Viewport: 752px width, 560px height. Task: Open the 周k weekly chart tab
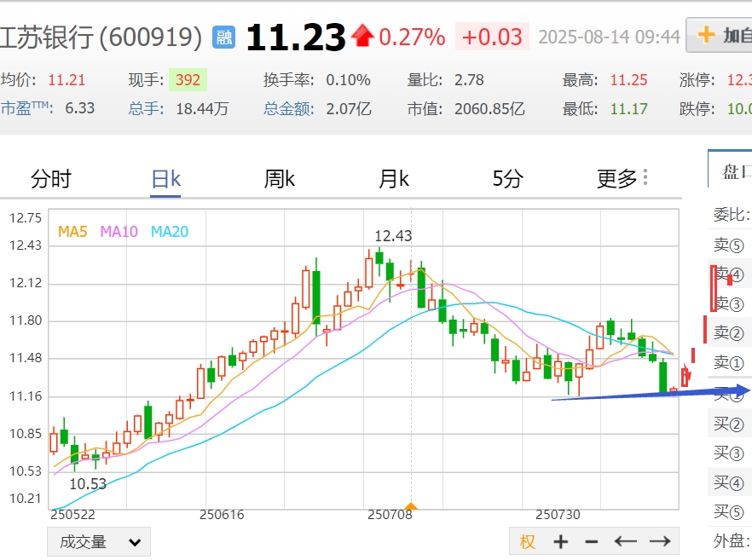(280, 179)
